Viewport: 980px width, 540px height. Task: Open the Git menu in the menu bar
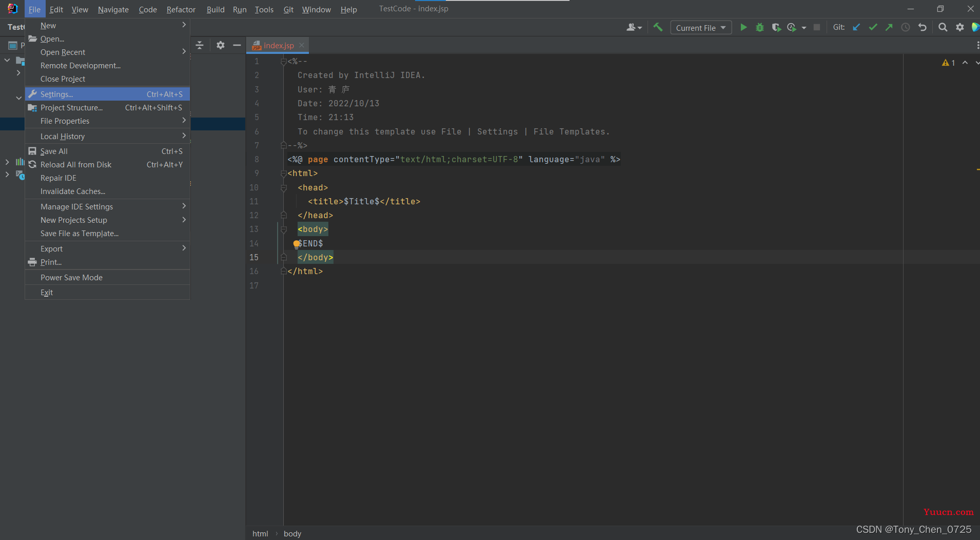pos(288,9)
